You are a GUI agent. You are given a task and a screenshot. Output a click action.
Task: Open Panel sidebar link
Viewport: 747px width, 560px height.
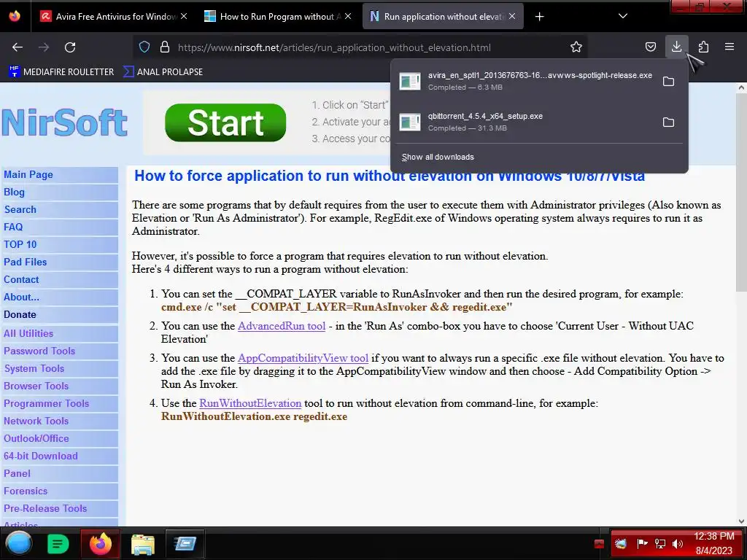point(18,474)
